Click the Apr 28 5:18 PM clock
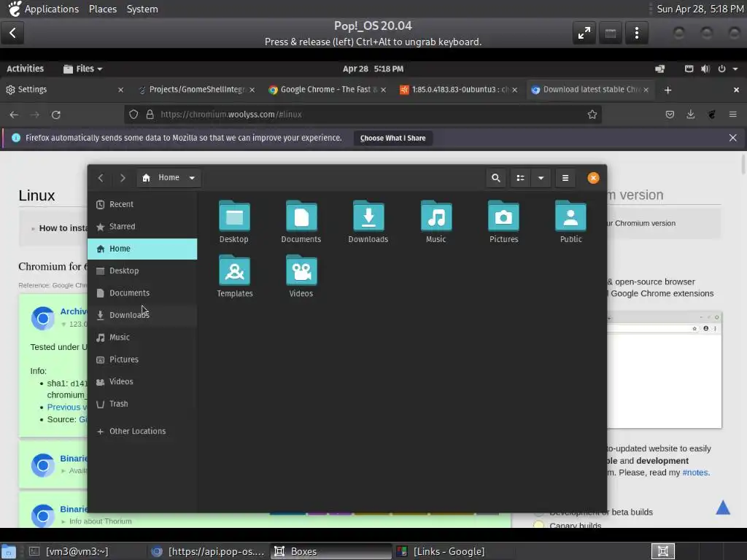Image resolution: width=747 pixels, height=560 pixels. click(373, 69)
